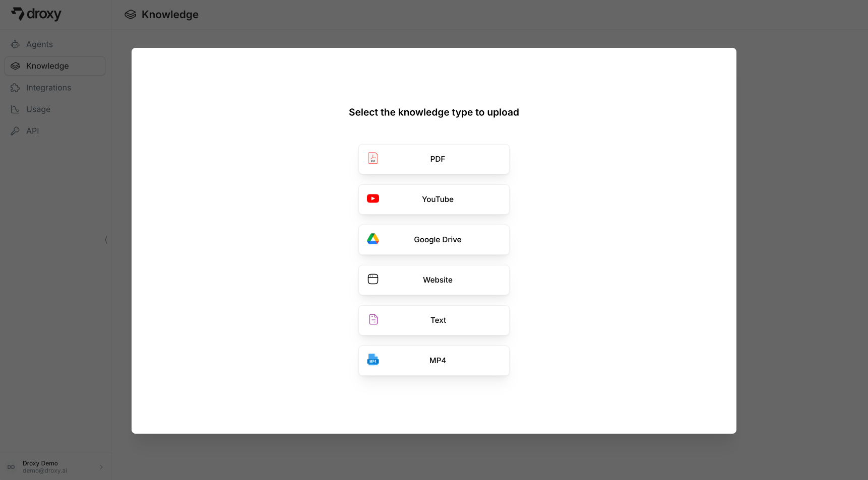Viewport: 868px width, 480px height.
Task: Open the Knowledge section from the sidebar
Action: pyautogui.click(x=47, y=66)
